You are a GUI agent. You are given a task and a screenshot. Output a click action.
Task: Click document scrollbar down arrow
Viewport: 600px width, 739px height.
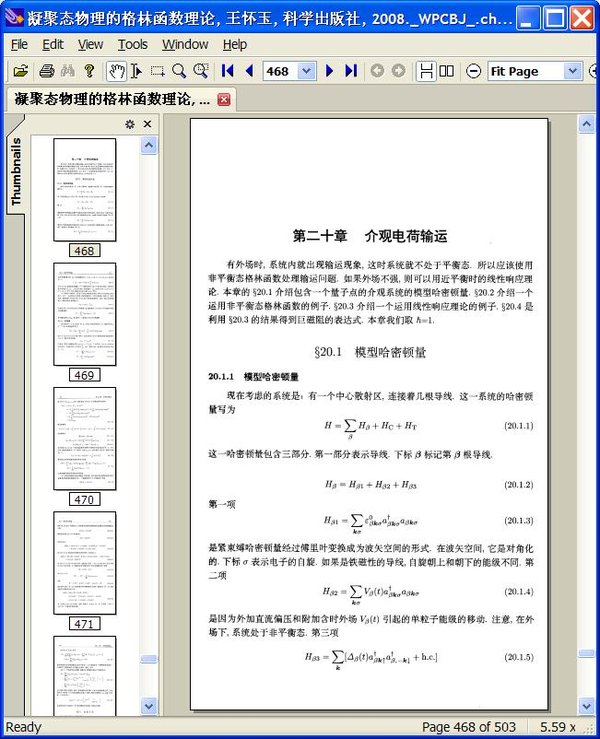click(x=586, y=706)
